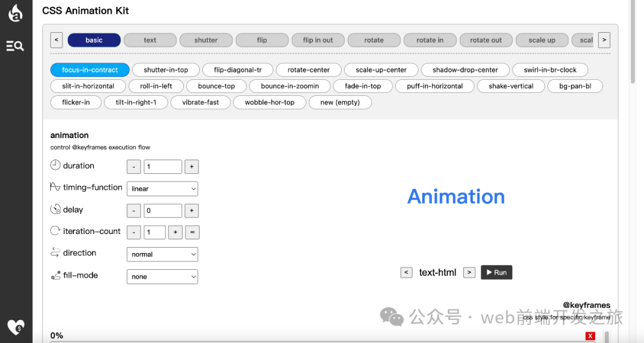
Task: Set the iteration-count to infinite
Action: tap(192, 232)
